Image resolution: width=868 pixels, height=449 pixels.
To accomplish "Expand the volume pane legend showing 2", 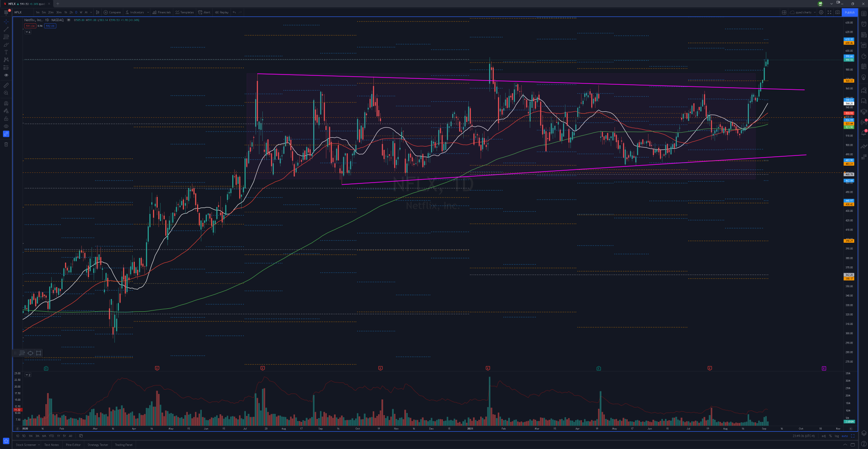I will click(x=28, y=375).
